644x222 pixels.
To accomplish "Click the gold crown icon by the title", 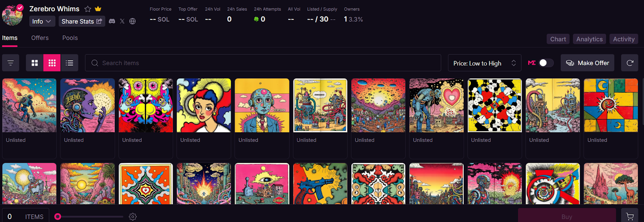I will coord(98,9).
